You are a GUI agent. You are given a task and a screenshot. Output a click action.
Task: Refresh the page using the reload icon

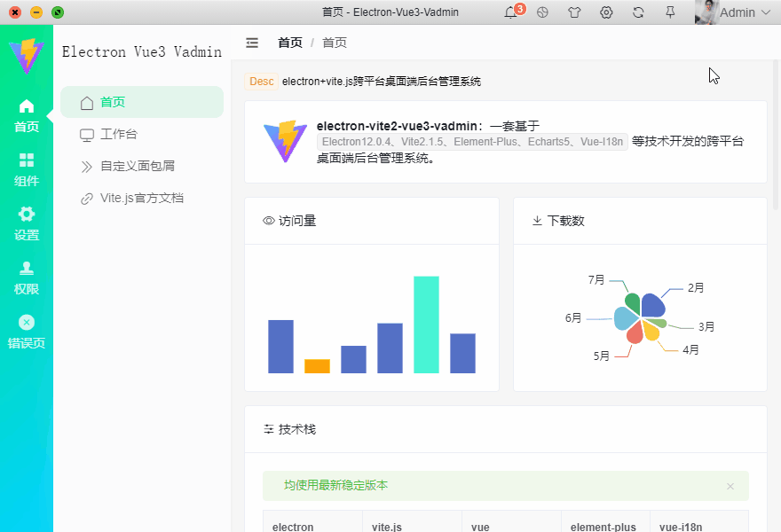click(x=637, y=12)
